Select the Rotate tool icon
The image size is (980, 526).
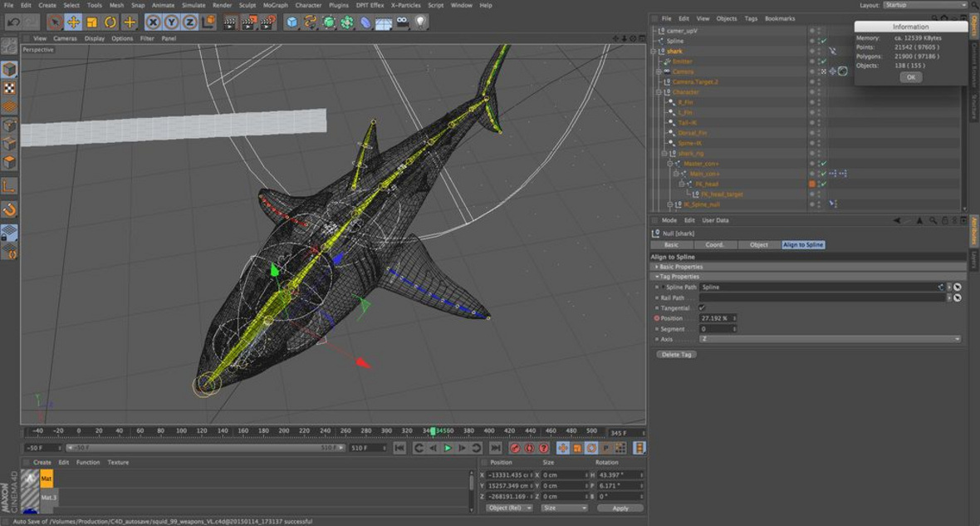click(110, 22)
